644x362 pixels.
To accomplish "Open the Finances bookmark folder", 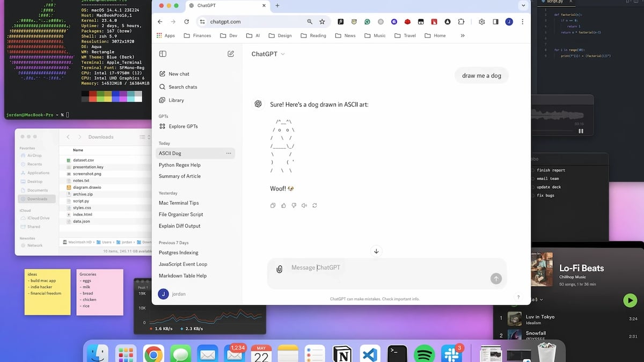I will [197, 35].
